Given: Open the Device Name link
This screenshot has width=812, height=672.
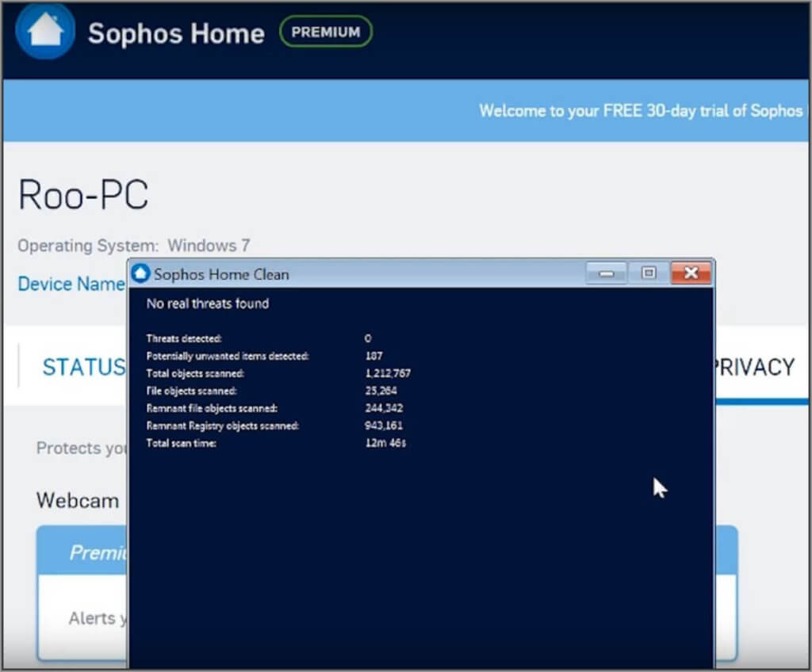Looking at the screenshot, I should click(71, 284).
